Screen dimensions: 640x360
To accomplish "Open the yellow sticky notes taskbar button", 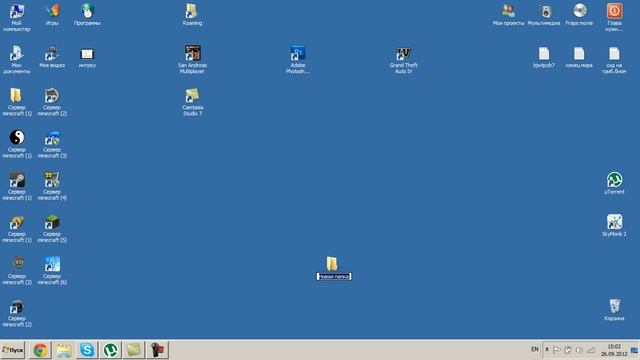I will [133, 350].
